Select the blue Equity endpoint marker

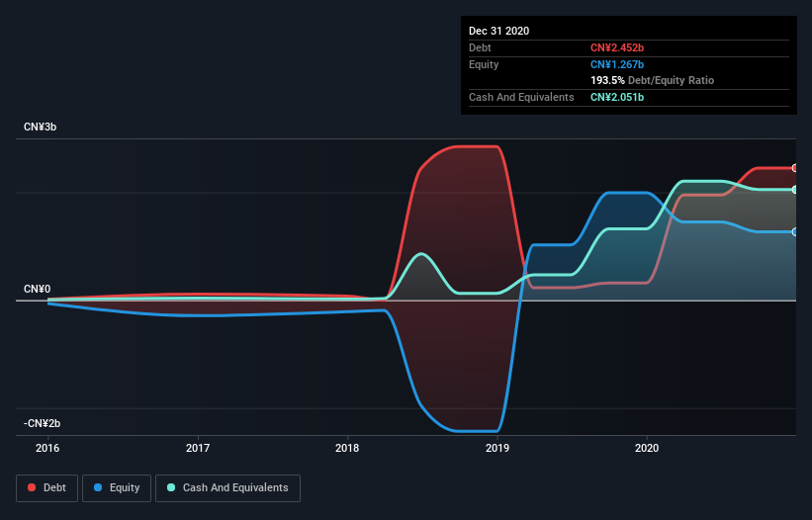[795, 231]
